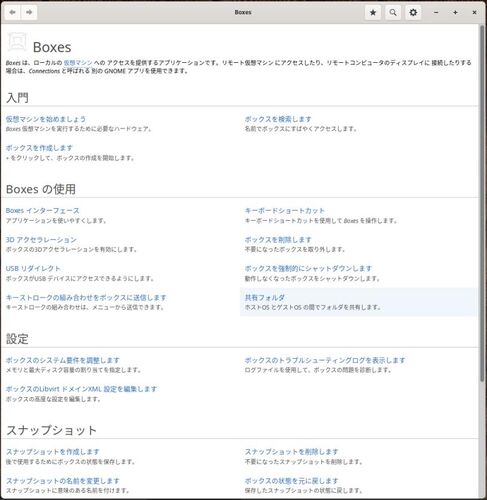Click the Boxes logo icon beside the title

point(17,42)
